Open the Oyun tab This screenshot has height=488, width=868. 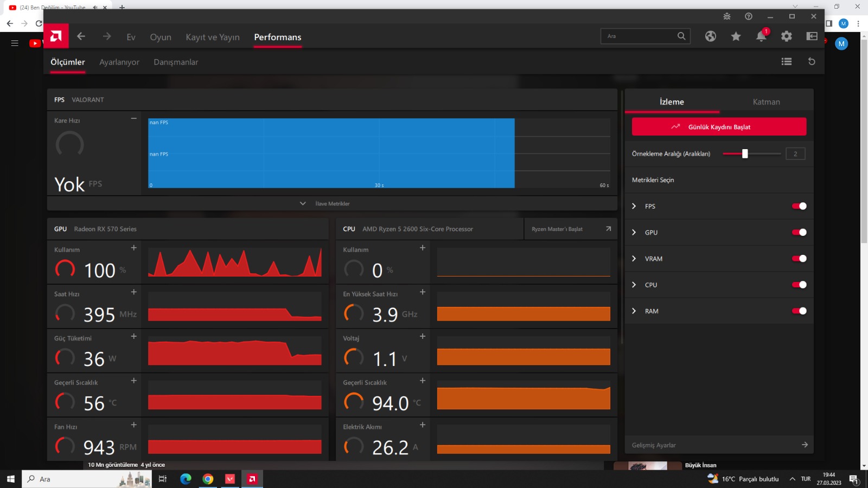[161, 37]
